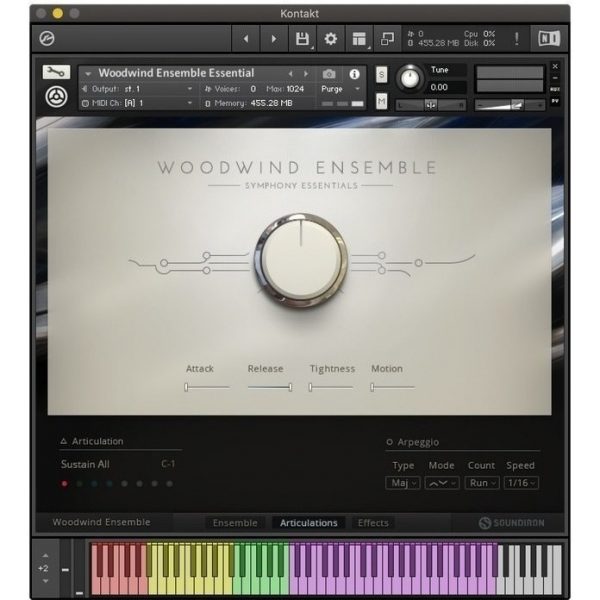Open the MIDI Ch dropdown
600x600 pixels.
pos(138,103)
